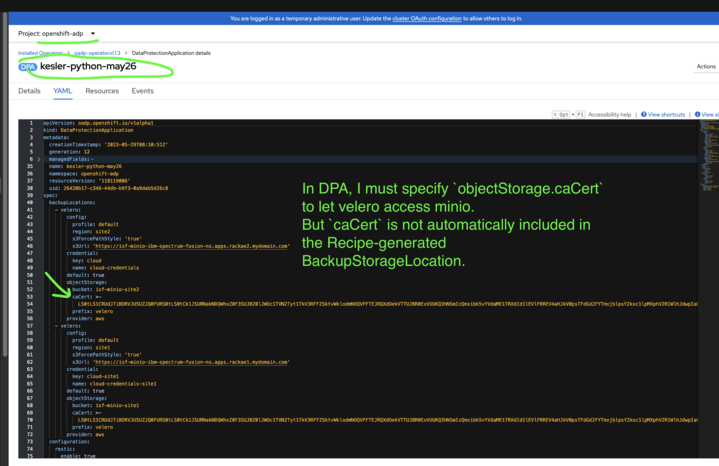Image resolution: width=719 pixels, height=466 pixels.
Task: Click Accessibility help text
Action: pos(609,114)
